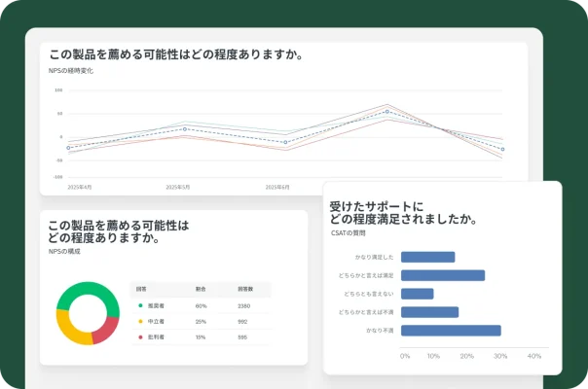Click the CSATの質問 subtitle

point(348,233)
